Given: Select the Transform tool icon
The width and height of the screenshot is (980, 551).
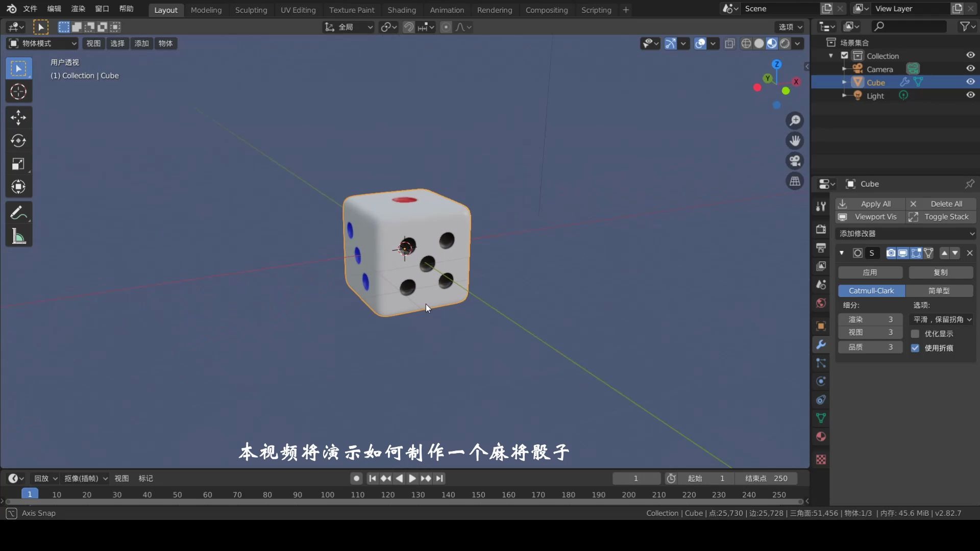Looking at the screenshot, I should tap(18, 187).
